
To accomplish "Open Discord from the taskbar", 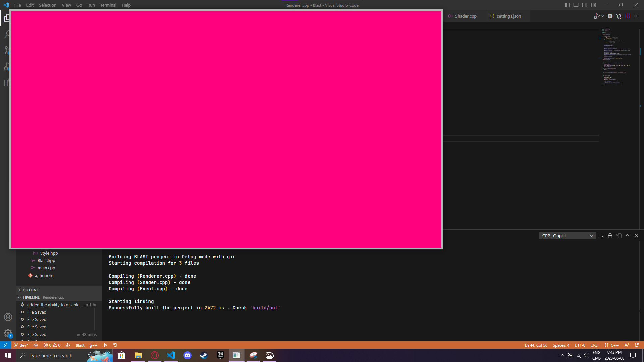I will [x=187, y=355].
